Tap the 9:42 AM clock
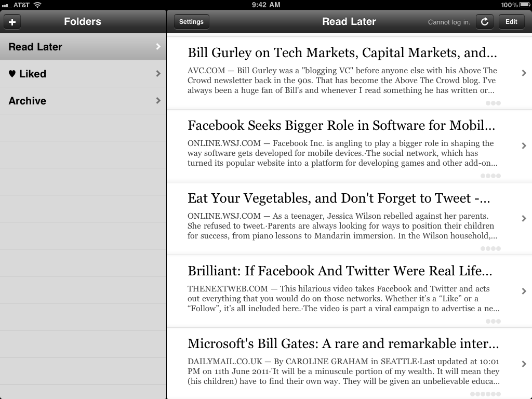 click(266, 5)
